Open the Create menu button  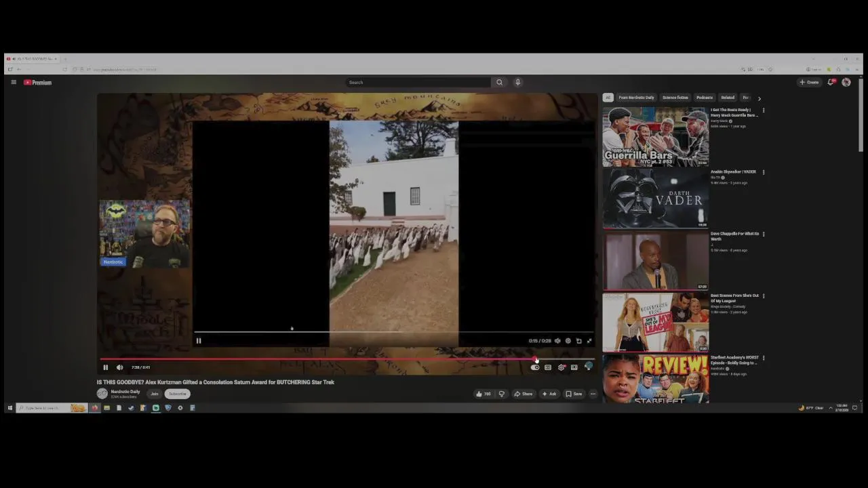(x=809, y=82)
